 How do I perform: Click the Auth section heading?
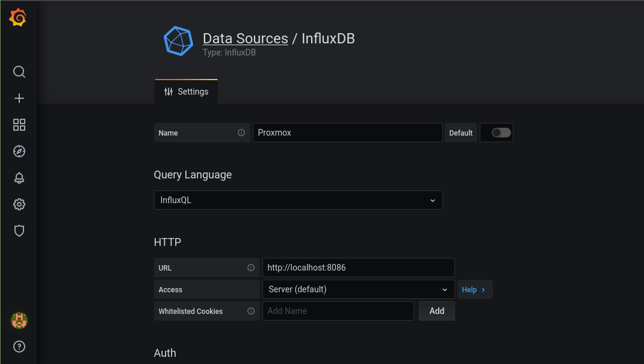point(165,353)
